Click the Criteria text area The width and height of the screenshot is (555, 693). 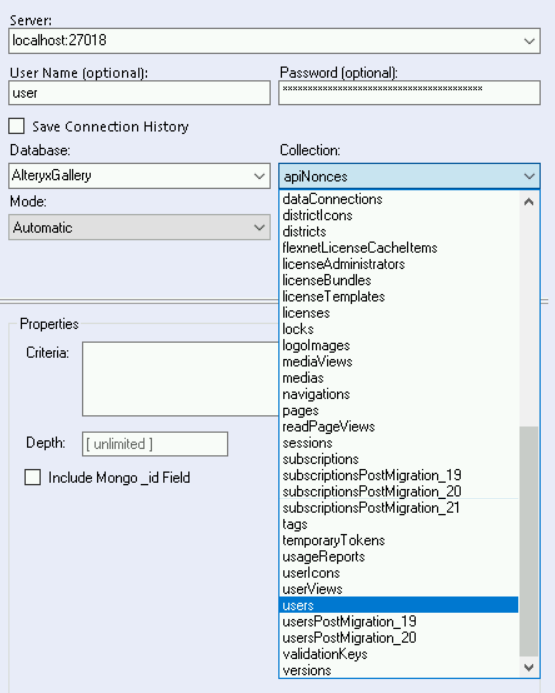[181, 379]
